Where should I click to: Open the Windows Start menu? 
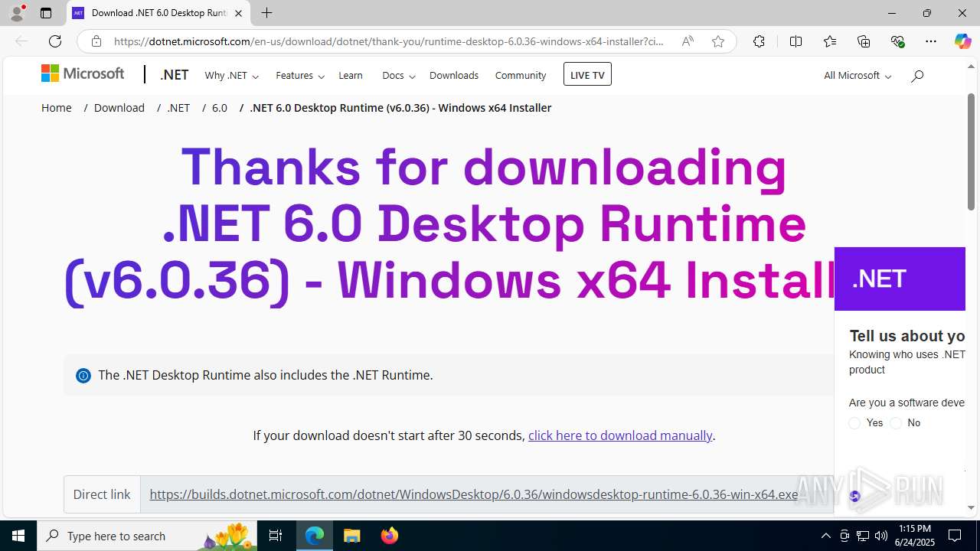[x=18, y=536]
